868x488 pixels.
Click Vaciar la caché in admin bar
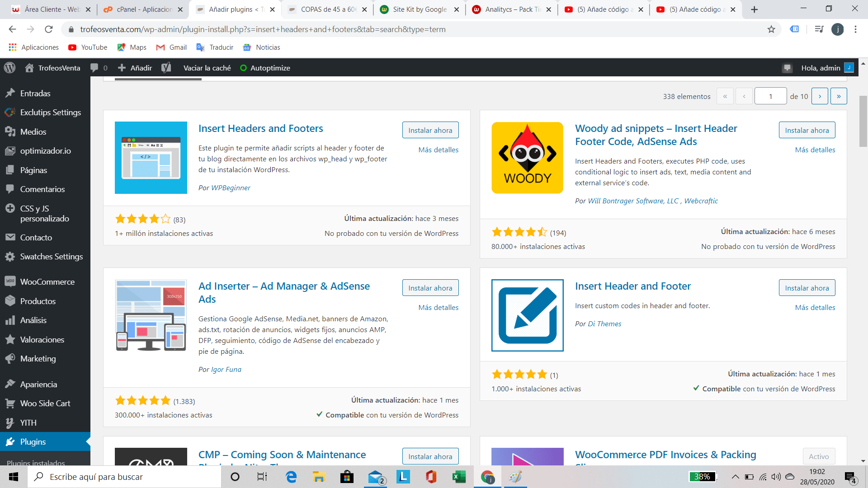(207, 68)
